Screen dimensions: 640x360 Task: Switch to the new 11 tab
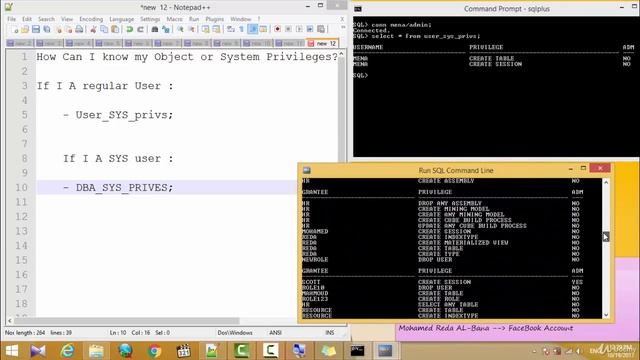[289, 43]
